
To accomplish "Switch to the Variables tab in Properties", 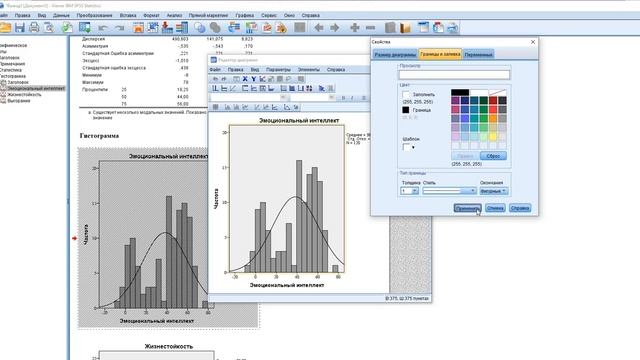I will click(479, 54).
